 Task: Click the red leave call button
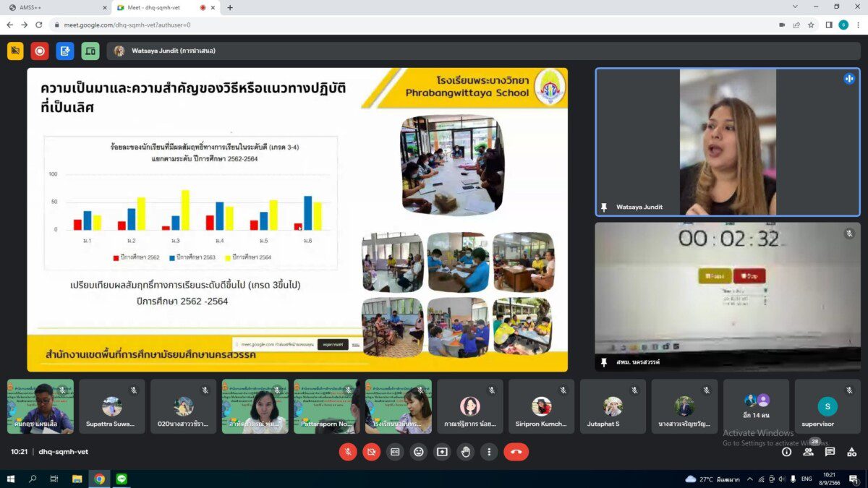pos(516,452)
